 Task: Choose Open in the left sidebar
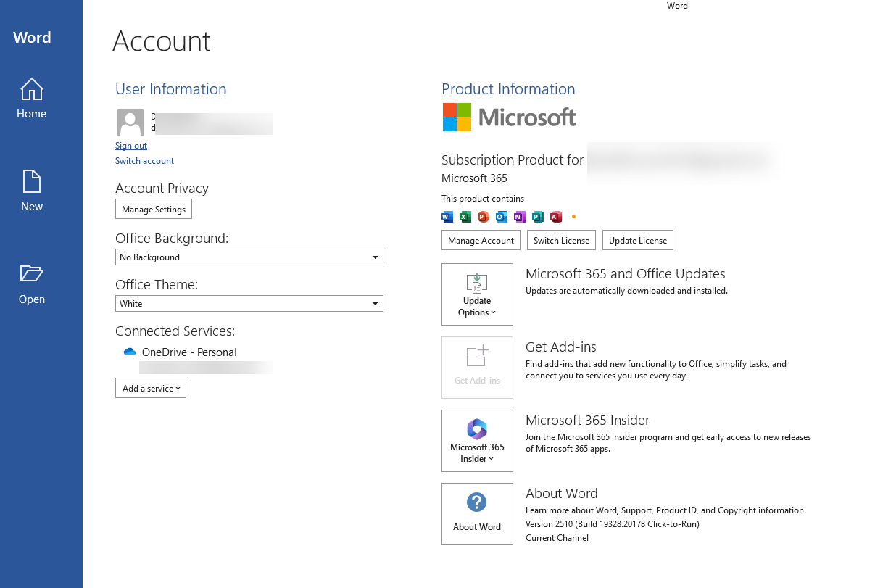click(x=32, y=284)
